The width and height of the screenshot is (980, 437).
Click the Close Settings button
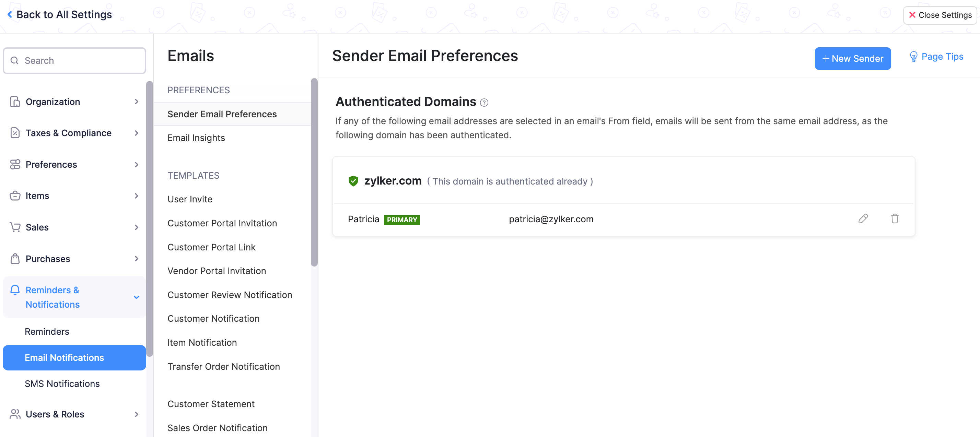940,15
